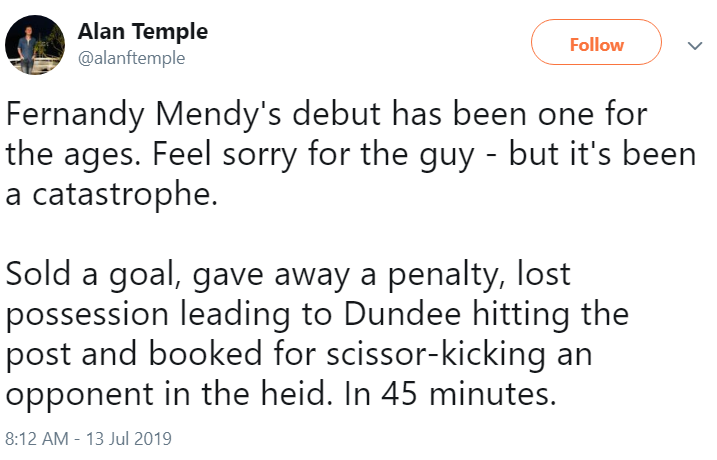717x460 pixels.
Task: Click the word "debut" in the tweet
Action: (x=337, y=114)
